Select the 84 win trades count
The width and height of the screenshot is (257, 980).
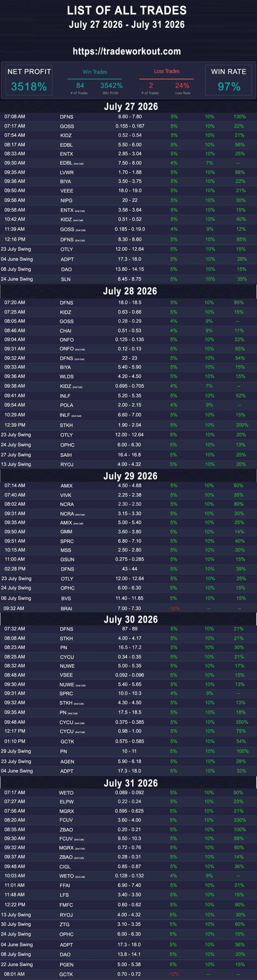pyautogui.click(x=80, y=85)
